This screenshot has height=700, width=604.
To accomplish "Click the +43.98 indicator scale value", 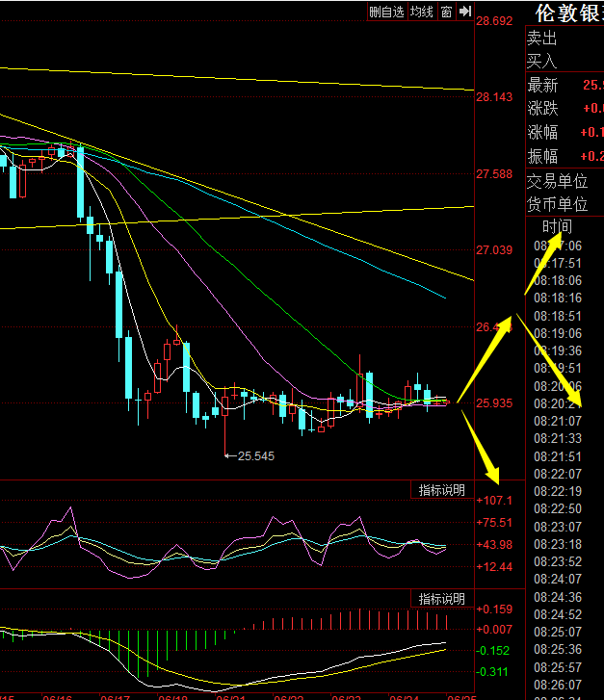I will click(x=494, y=545).
